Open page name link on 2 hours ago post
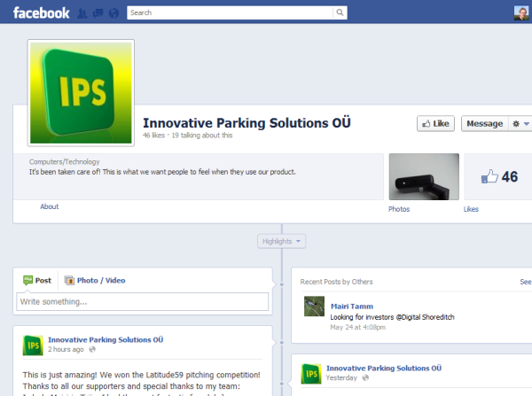 [106, 339]
